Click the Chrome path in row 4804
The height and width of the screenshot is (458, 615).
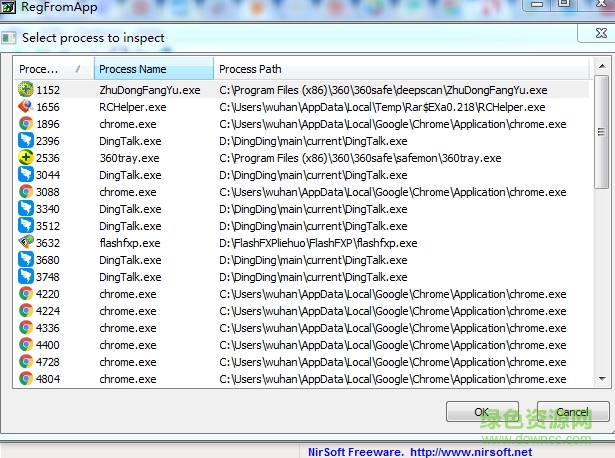point(393,379)
